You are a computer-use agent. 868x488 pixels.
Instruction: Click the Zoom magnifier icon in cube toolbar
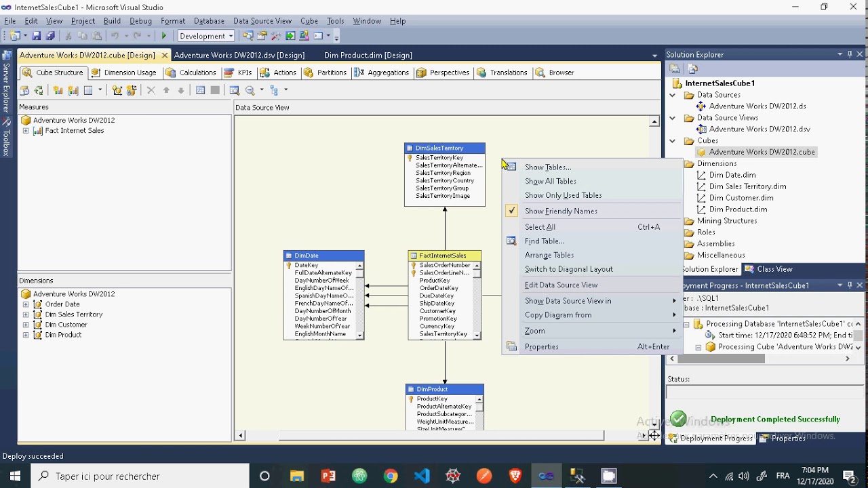[250, 90]
